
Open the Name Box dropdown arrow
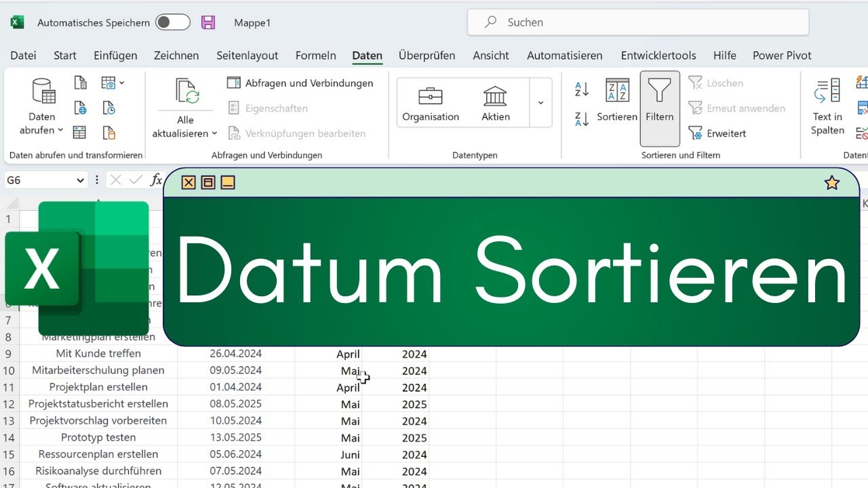[81, 180]
